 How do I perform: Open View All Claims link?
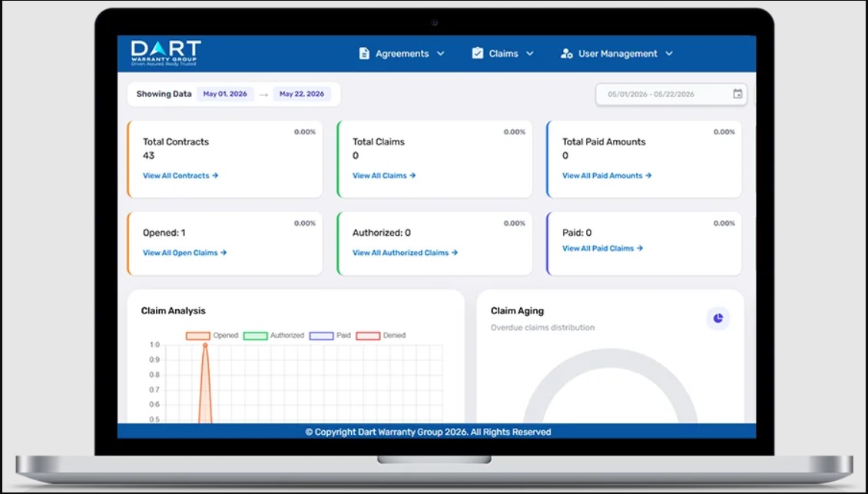(x=384, y=176)
